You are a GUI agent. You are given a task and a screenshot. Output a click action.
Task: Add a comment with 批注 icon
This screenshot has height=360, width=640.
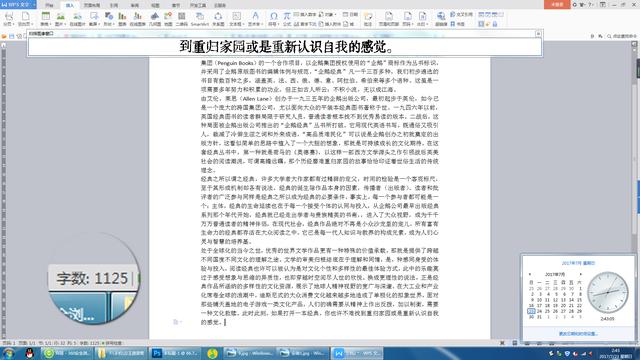pyautogui.click(x=368, y=16)
